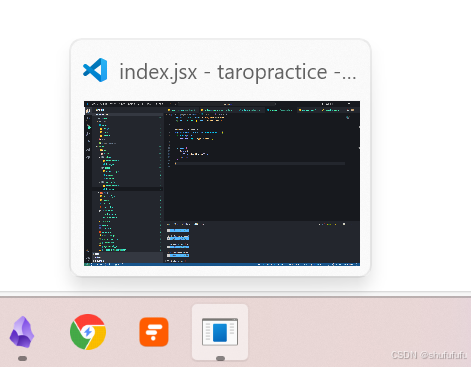Open the Obsidian app in the taskbar
The width and height of the screenshot is (471, 367).
[x=22, y=332]
